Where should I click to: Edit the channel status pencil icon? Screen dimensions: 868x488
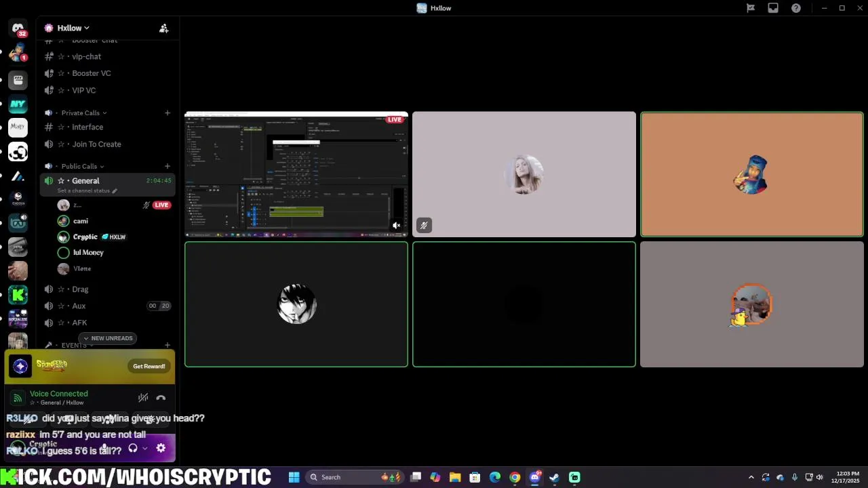point(115,191)
